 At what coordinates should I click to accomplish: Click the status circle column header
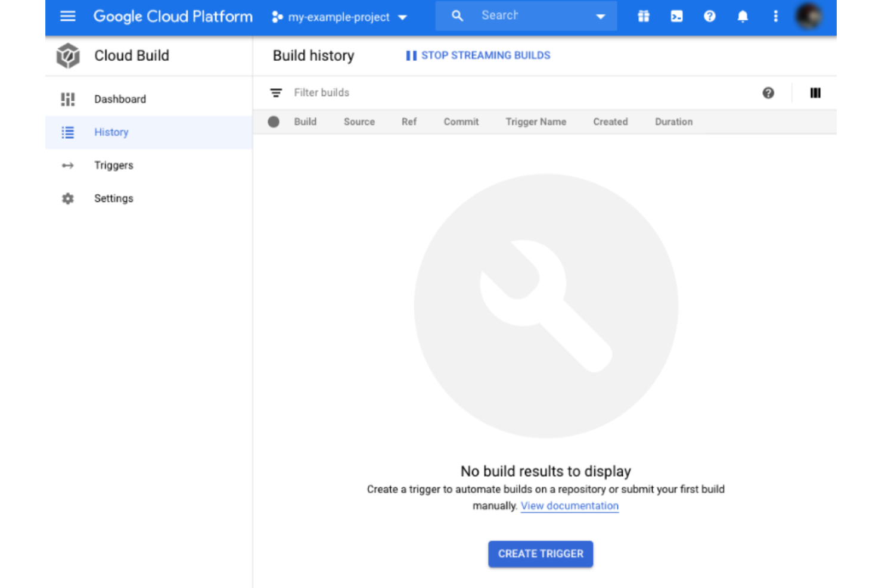(274, 122)
